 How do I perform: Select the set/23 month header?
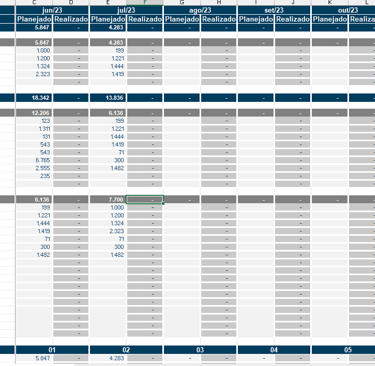274,10
